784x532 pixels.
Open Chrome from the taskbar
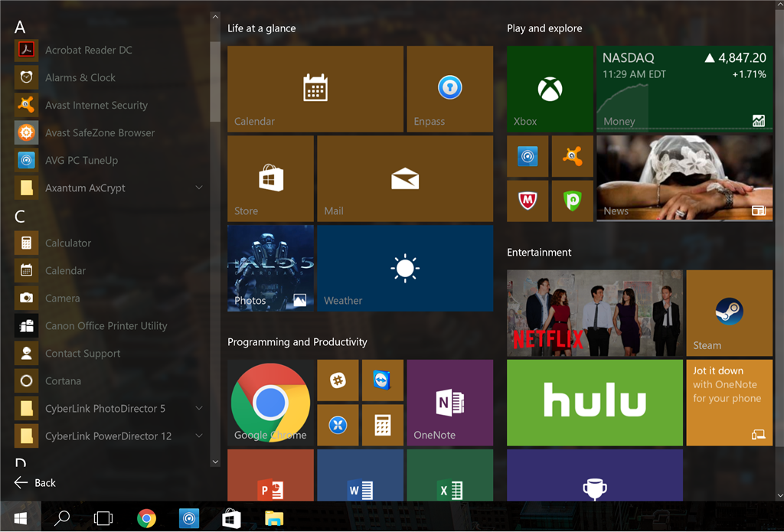pos(146,518)
